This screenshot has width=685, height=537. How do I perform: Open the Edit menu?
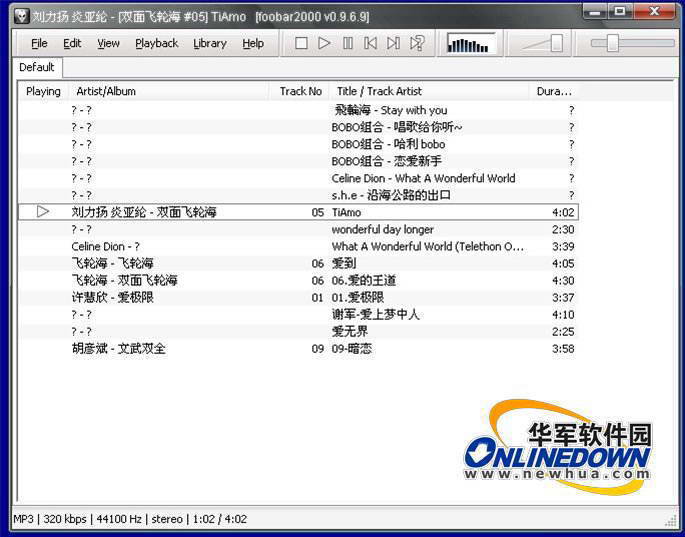72,43
